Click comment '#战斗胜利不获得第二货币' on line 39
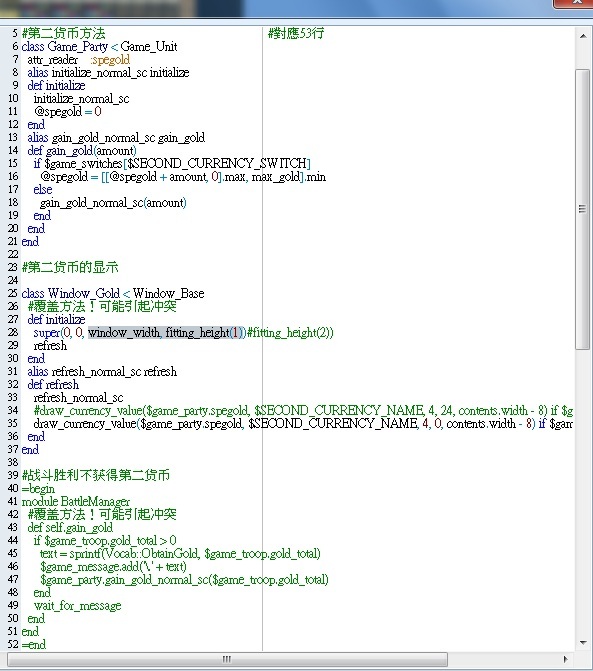This screenshot has height=671, width=593. pyautogui.click(x=96, y=475)
